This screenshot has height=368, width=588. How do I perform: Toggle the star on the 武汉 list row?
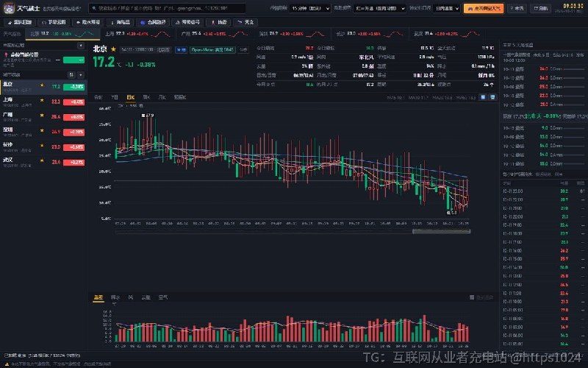[x=42, y=160]
